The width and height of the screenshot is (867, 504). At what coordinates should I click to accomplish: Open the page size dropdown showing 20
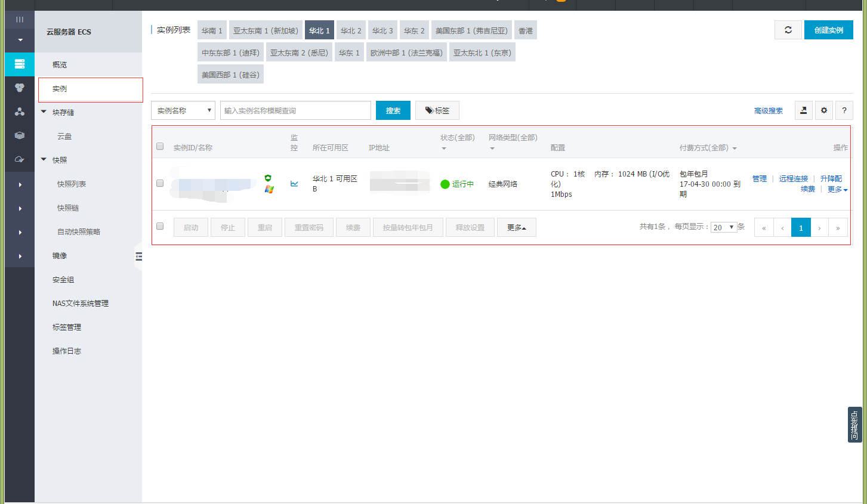724,227
